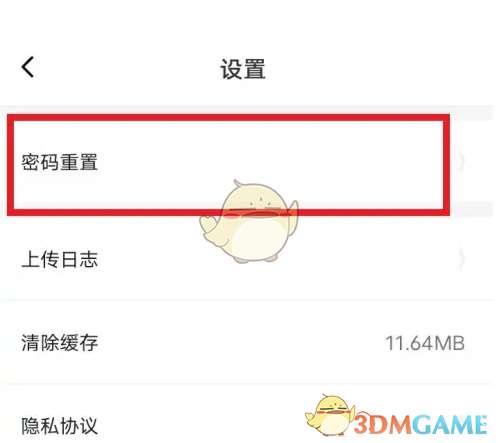Click the center chick mascot watermark
Screen dimensions: 498x443
[248, 222]
